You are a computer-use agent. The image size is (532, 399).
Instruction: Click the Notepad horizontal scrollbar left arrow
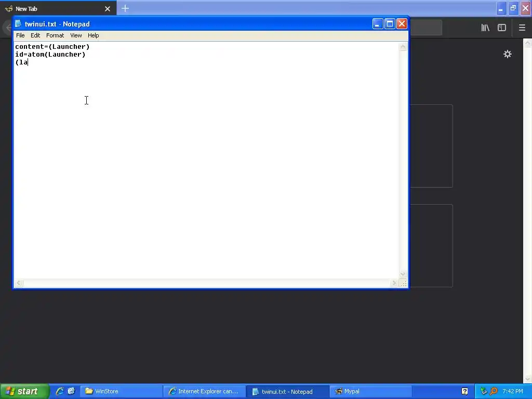[19, 283]
